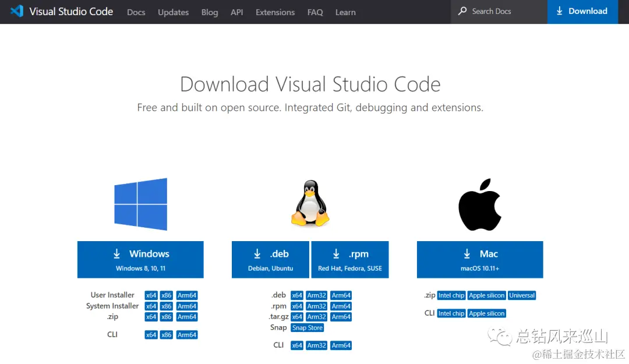This screenshot has height=364, width=629.
Task: Click the search magnifier icon
Action: tap(462, 11)
